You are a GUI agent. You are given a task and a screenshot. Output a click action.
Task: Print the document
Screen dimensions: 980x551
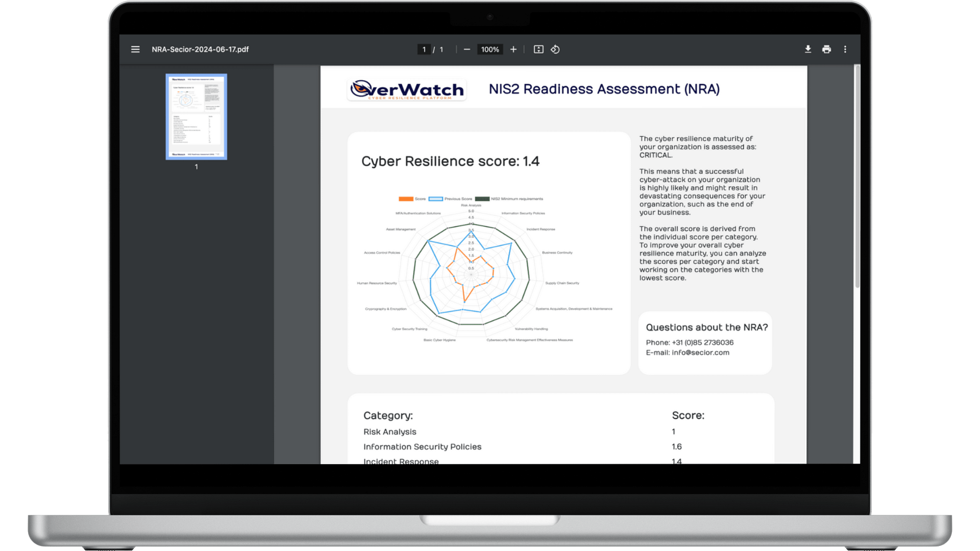pyautogui.click(x=826, y=49)
